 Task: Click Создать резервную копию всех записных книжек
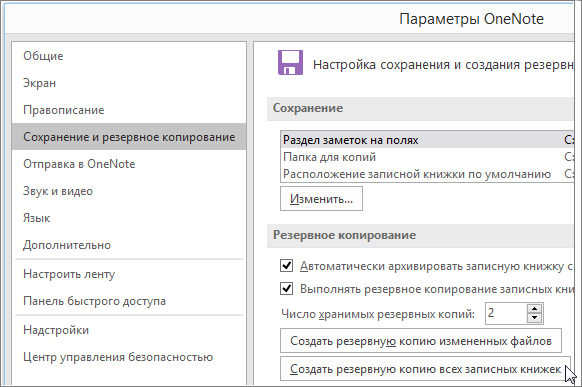tap(425, 369)
